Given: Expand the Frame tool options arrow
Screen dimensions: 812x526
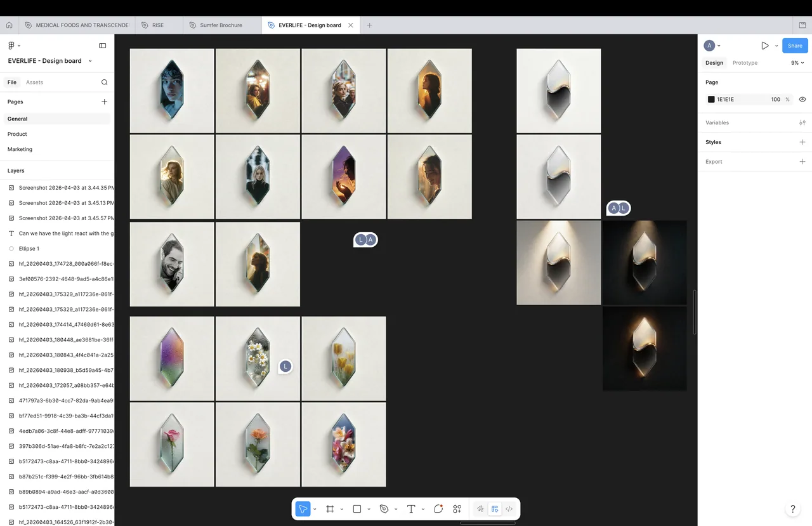Looking at the screenshot, I should (341, 510).
